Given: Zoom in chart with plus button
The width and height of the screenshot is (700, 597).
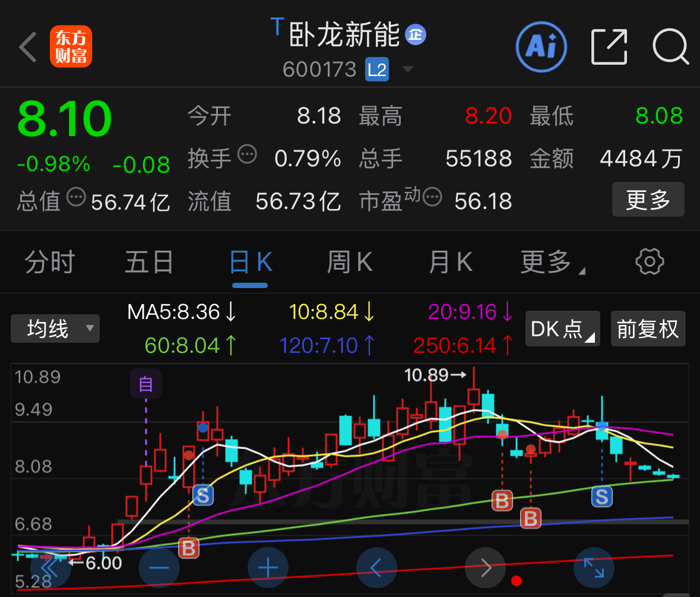Looking at the screenshot, I should (x=268, y=567).
